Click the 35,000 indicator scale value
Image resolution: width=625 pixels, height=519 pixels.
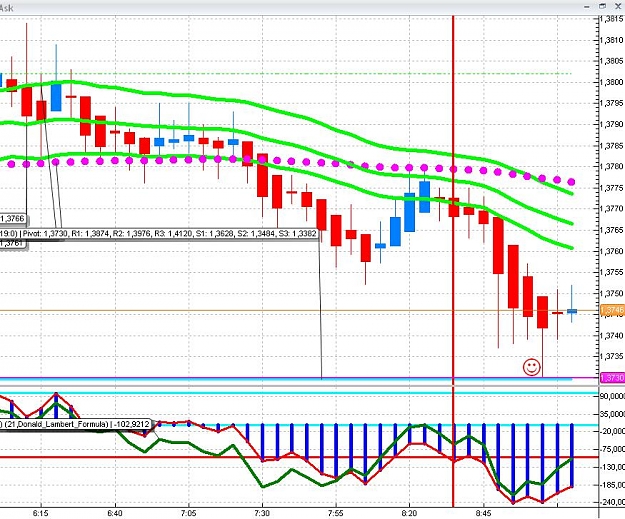click(x=613, y=414)
